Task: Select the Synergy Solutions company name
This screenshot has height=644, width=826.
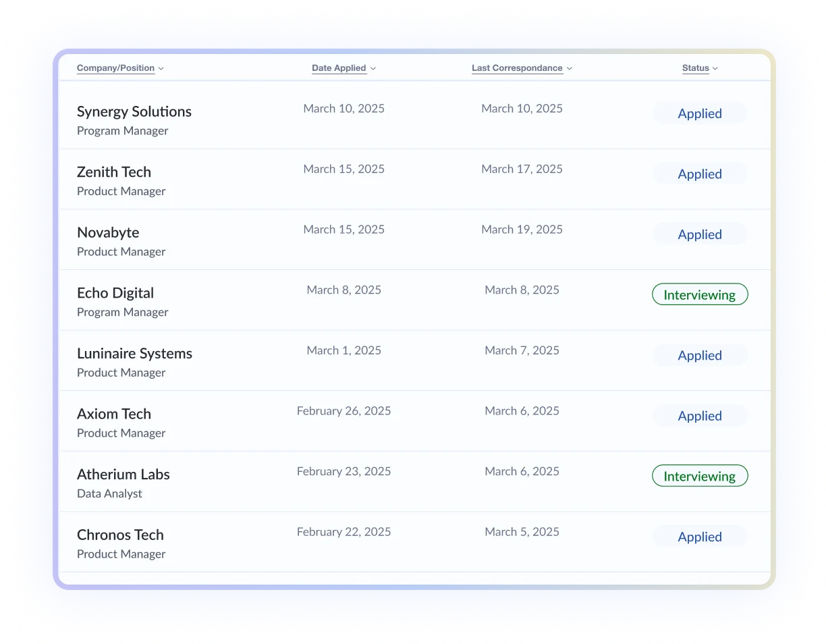Action: (134, 112)
